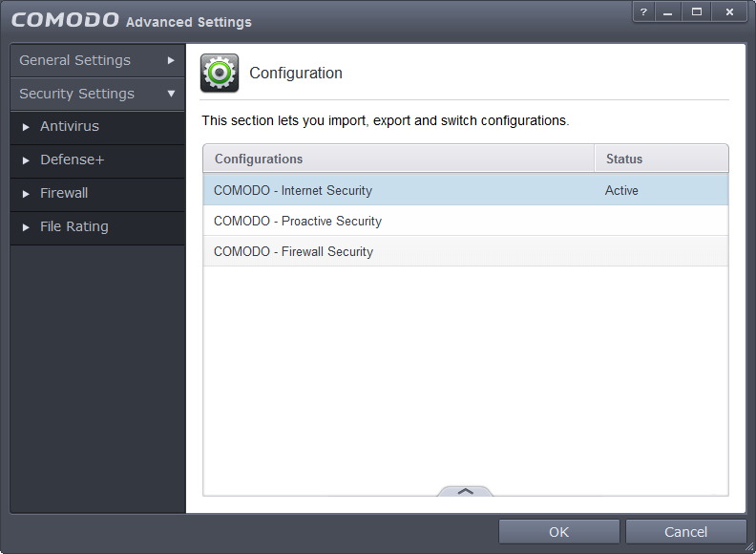Expand the Firewall arrow
The height and width of the screenshot is (554, 756).
[x=26, y=194]
